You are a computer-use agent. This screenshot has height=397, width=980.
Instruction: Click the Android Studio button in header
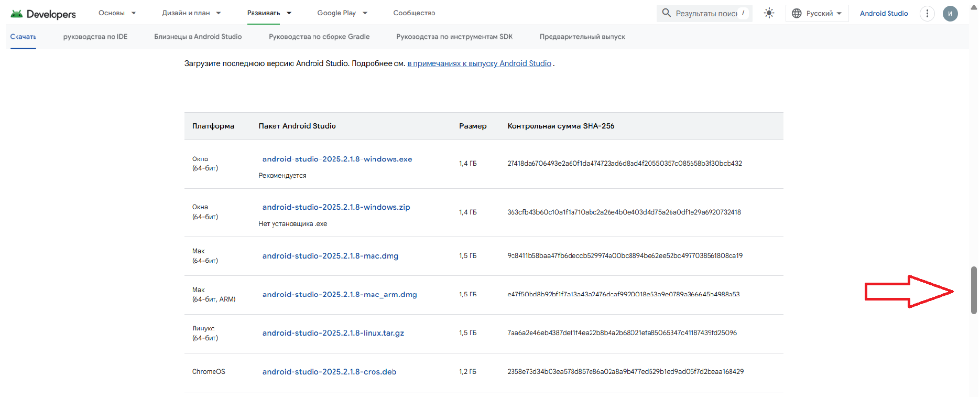coord(884,13)
